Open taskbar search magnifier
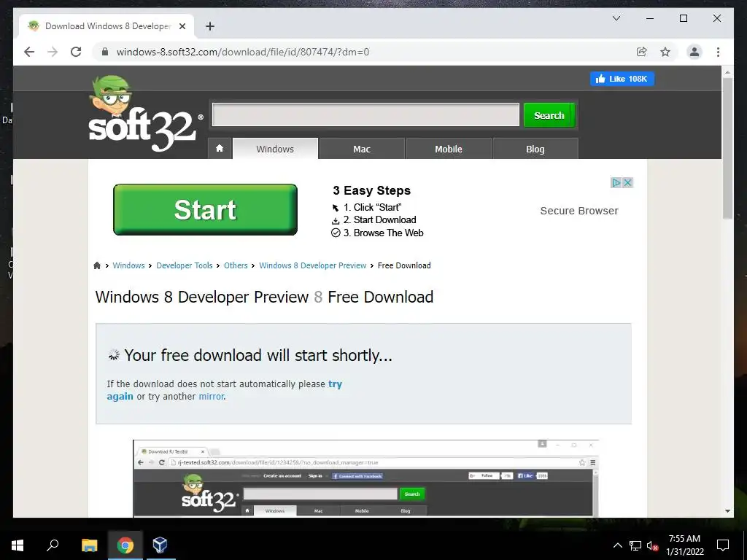 tap(53, 545)
